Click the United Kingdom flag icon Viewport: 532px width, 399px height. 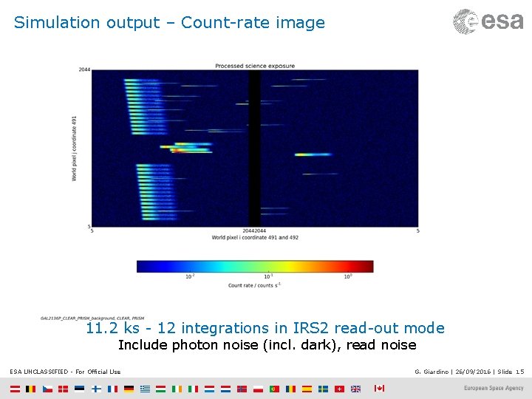pyautogui.click(x=356, y=389)
